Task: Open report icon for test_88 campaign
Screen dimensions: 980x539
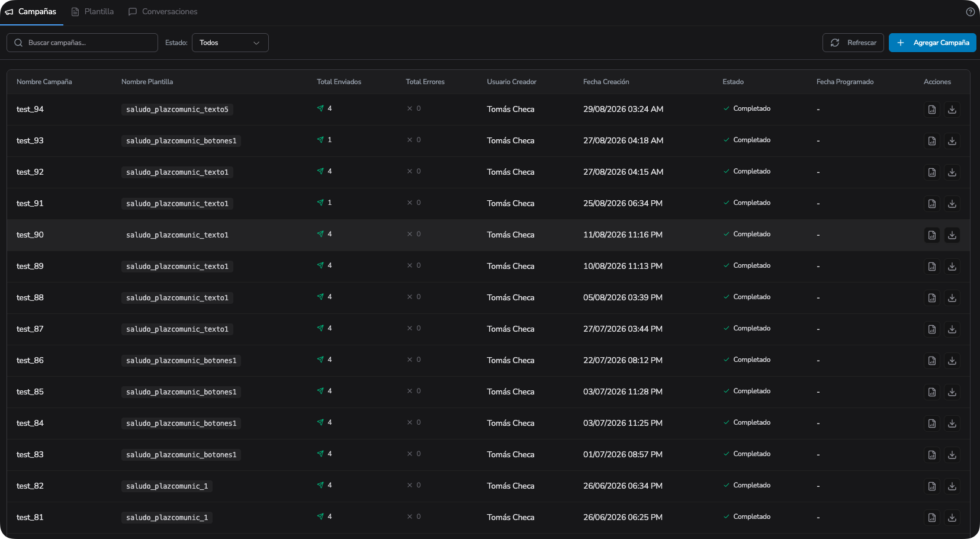Action: pyautogui.click(x=932, y=298)
